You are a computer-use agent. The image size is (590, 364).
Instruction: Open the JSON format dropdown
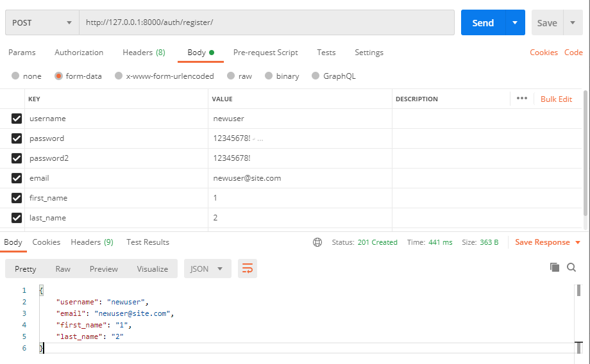pos(207,269)
